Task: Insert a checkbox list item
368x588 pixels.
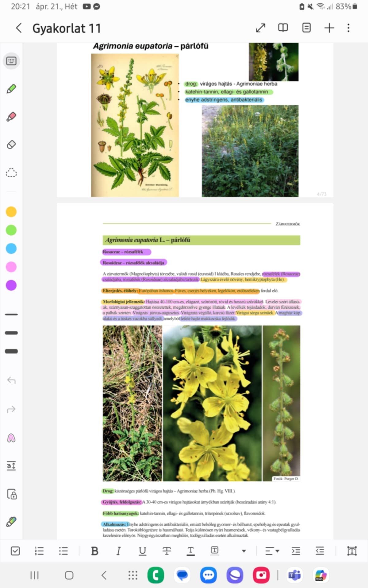Action: point(15,551)
